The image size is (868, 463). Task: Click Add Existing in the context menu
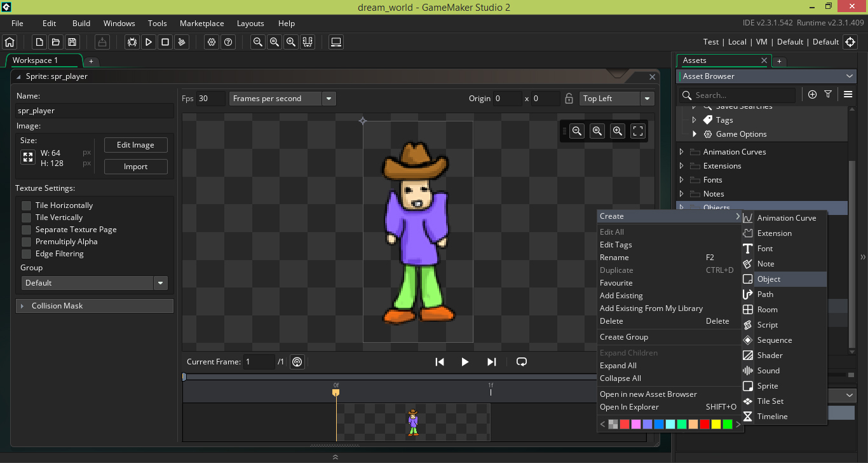tap(668, 296)
